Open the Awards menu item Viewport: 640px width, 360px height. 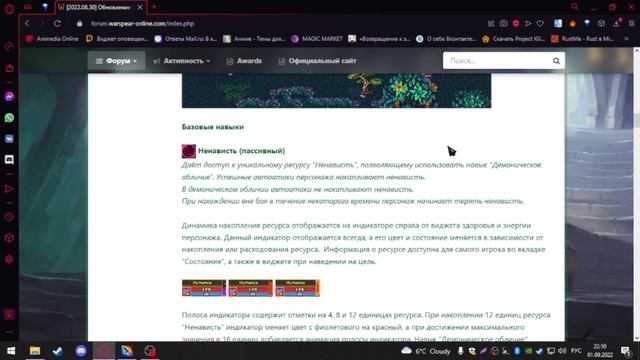(x=244, y=61)
